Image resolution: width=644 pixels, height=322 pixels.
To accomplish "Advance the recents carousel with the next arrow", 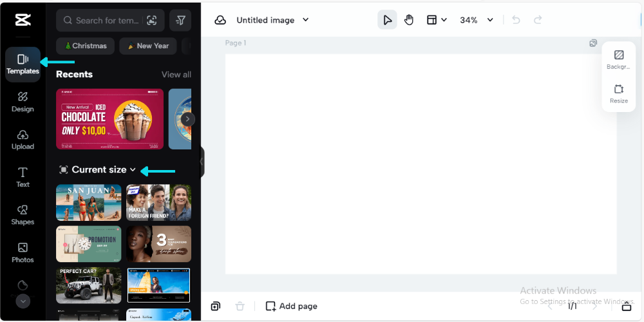I will [187, 119].
